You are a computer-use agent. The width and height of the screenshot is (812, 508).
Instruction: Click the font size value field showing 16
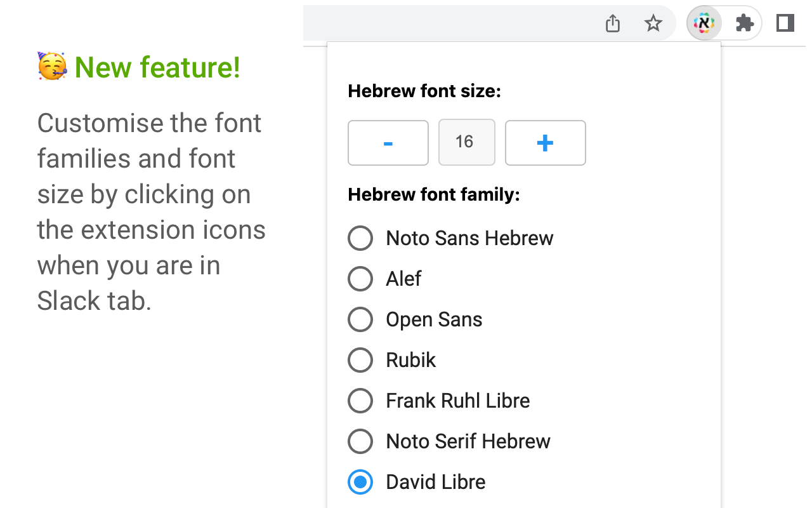[467, 142]
